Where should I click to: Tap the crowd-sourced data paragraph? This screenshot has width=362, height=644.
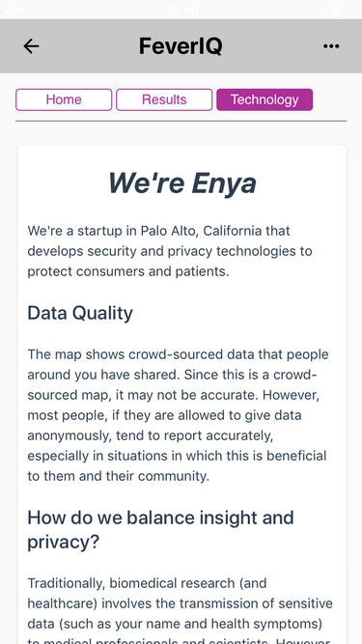(x=178, y=415)
